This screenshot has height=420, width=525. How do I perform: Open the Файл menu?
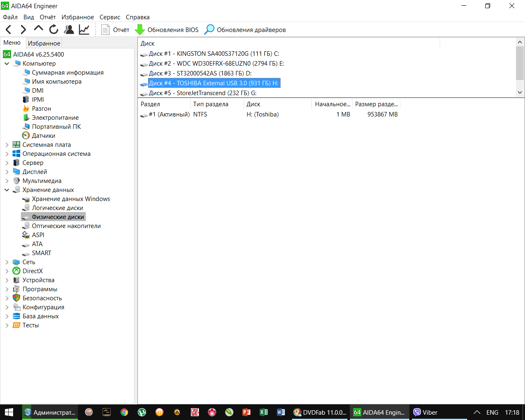point(10,17)
